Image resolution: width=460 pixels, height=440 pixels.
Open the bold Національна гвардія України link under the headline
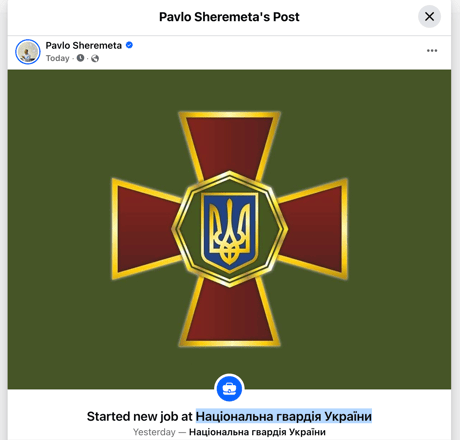click(x=257, y=432)
